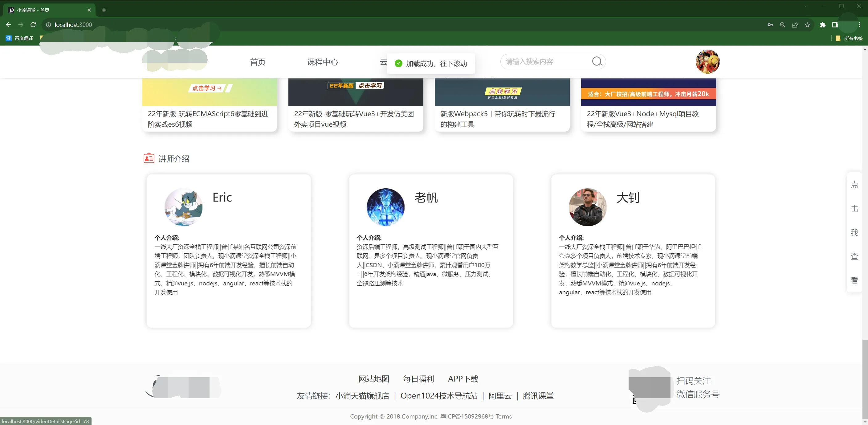Reload the page with the refresh icon
Image resolution: width=868 pixels, height=425 pixels.
tap(33, 25)
